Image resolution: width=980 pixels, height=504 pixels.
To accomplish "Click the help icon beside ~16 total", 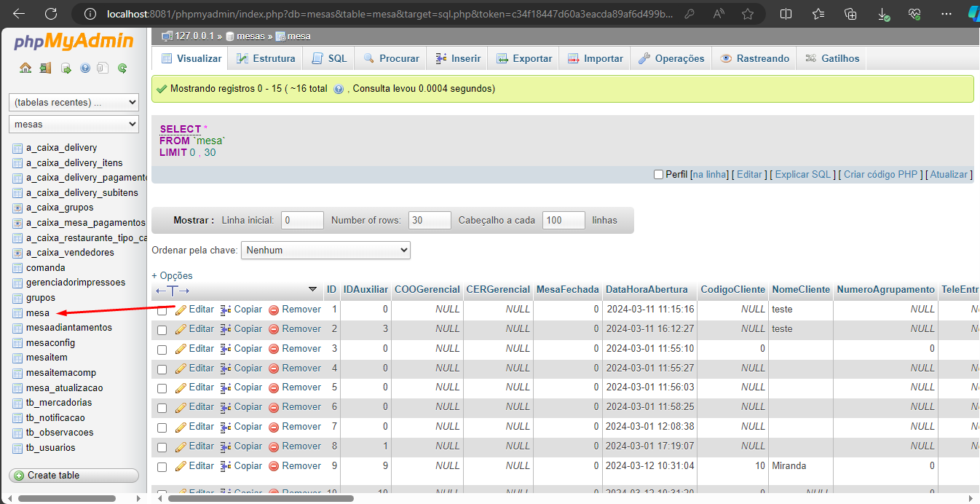I will pos(338,89).
